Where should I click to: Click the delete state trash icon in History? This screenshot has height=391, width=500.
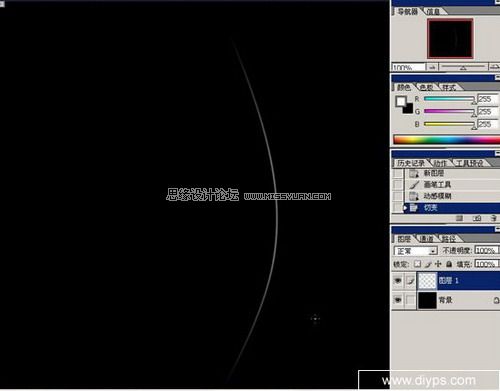(494, 218)
